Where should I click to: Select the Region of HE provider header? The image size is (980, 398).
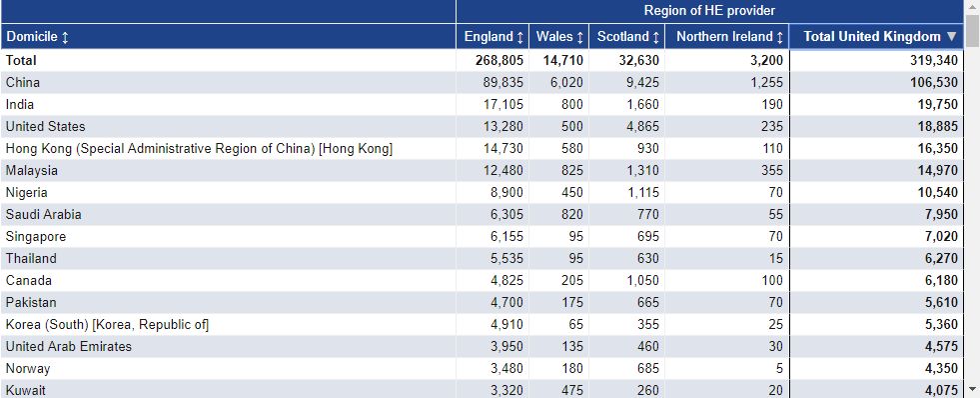[x=709, y=11]
